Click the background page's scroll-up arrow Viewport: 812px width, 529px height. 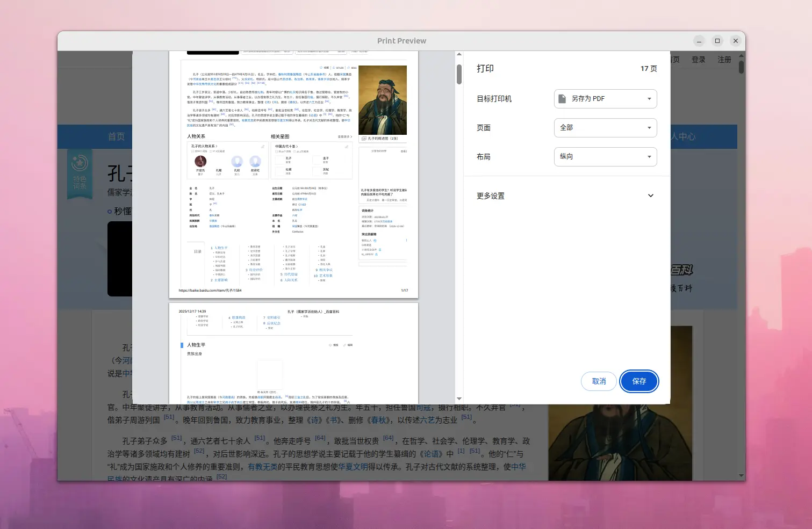(x=741, y=55)
